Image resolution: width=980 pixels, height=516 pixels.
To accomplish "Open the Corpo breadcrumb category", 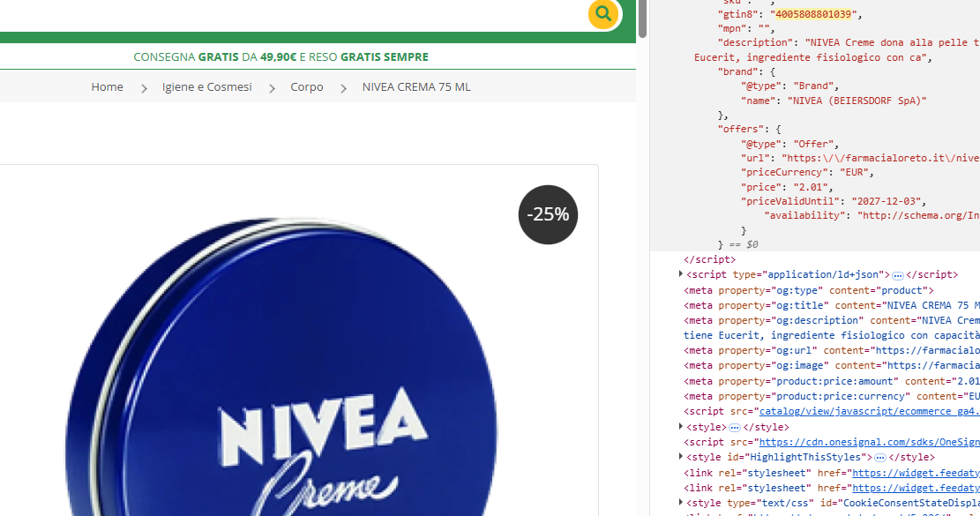I will tap(306, 86).
